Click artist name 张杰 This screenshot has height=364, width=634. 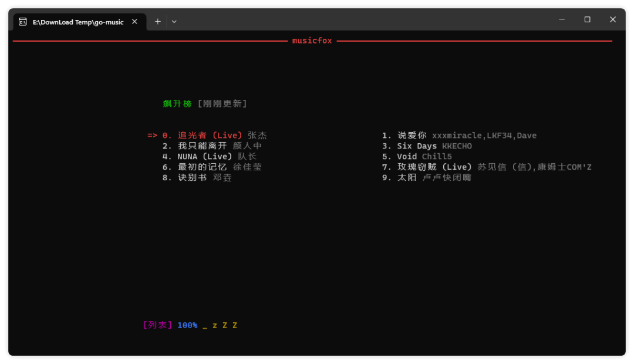click(257, 136)
